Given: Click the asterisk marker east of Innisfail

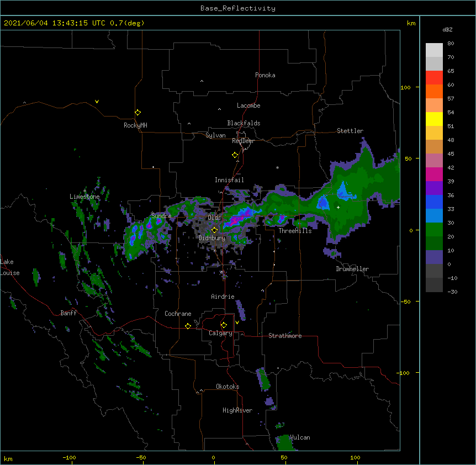Looking at the screenshot, I should [277, 167].
